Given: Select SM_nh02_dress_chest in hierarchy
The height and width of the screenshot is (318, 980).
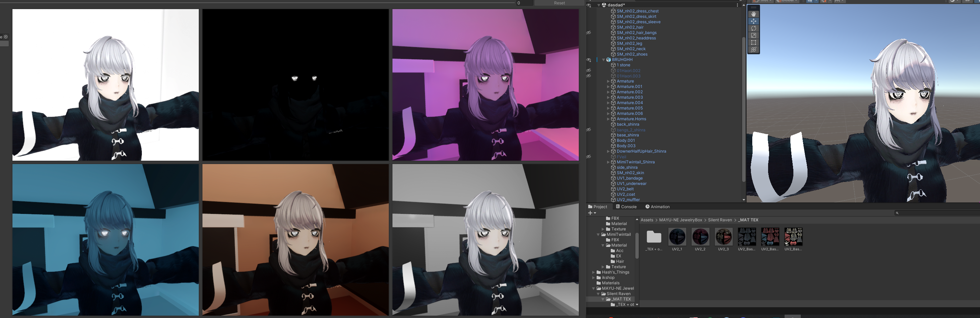Looking at the screenshot, I should click(638, 11).
